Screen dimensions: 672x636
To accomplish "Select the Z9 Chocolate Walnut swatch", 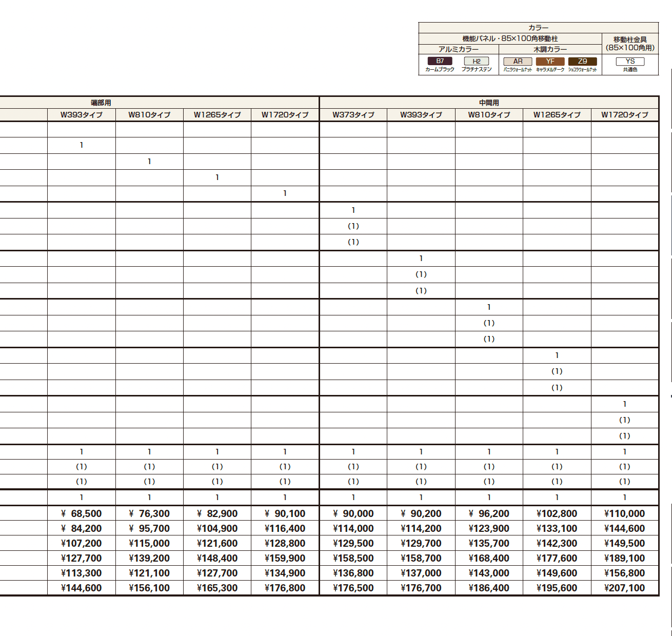I will coord(582,61).
